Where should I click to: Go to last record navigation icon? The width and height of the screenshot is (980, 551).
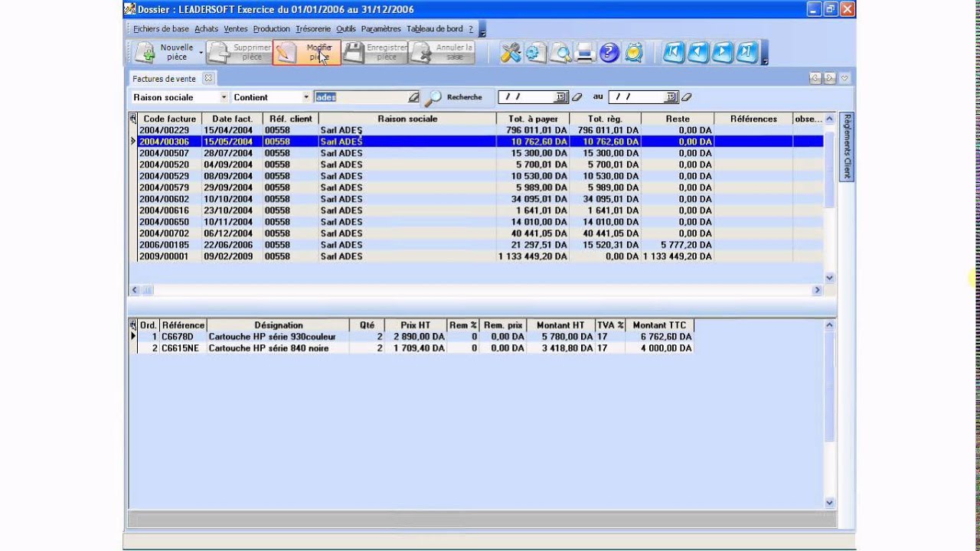point(746,52)
